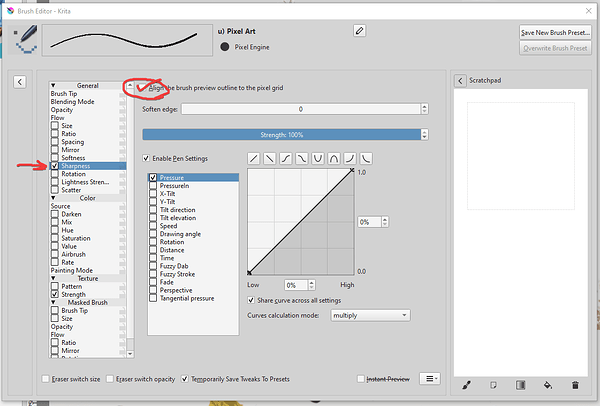This screenshot has height=406, width=600.
Task: Click the scratchpad fill-with-background icon
Action: click(494, 385)
